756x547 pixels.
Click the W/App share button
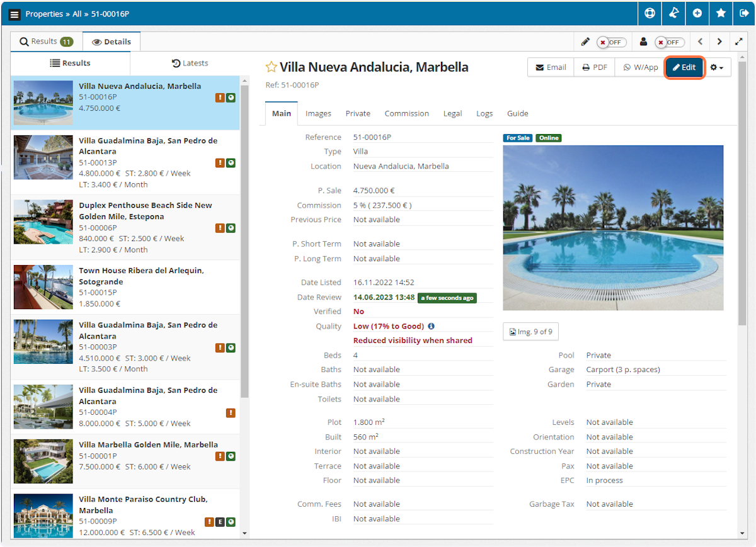[641, 67]
